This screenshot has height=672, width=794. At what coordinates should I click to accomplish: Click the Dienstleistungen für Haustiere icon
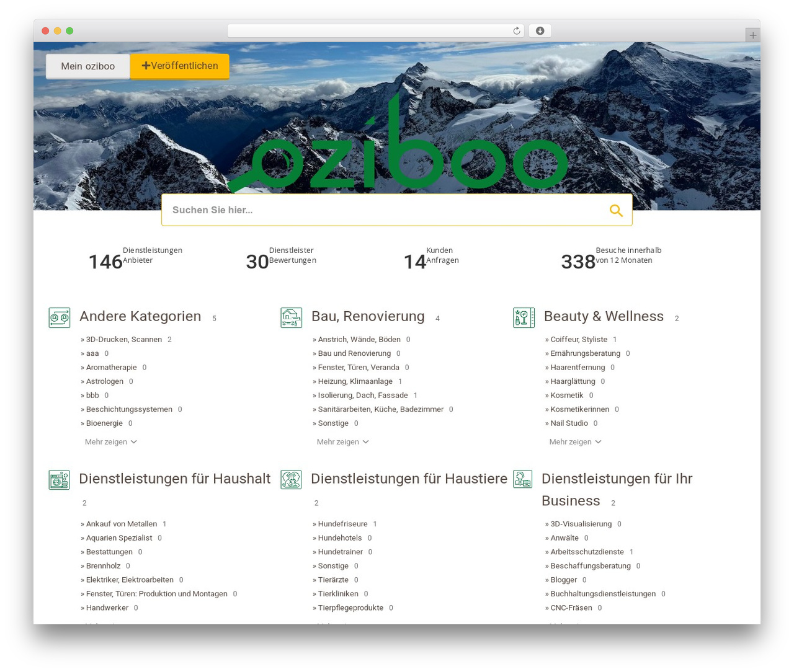coord(292,480)
